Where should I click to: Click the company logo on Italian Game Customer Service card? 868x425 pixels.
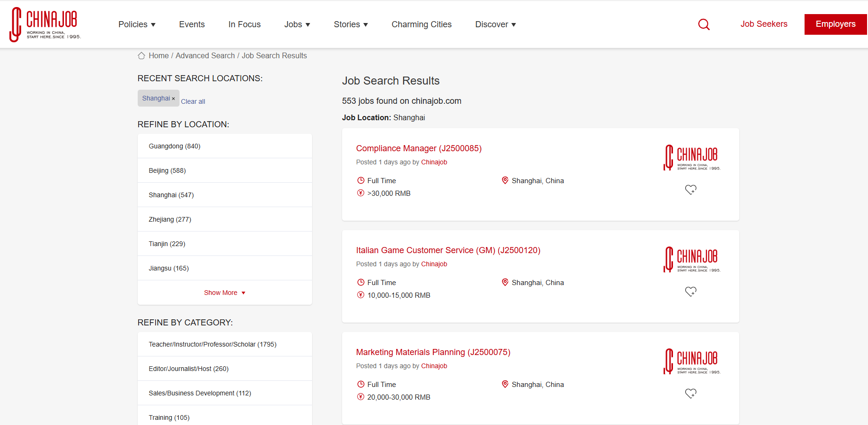[692, 260]
